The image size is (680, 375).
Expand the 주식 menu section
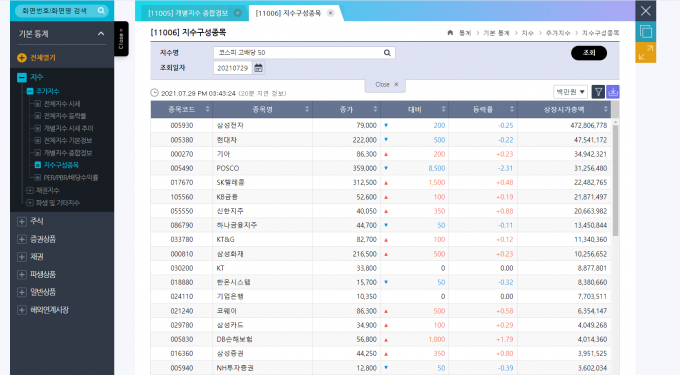tap(21, 222)
